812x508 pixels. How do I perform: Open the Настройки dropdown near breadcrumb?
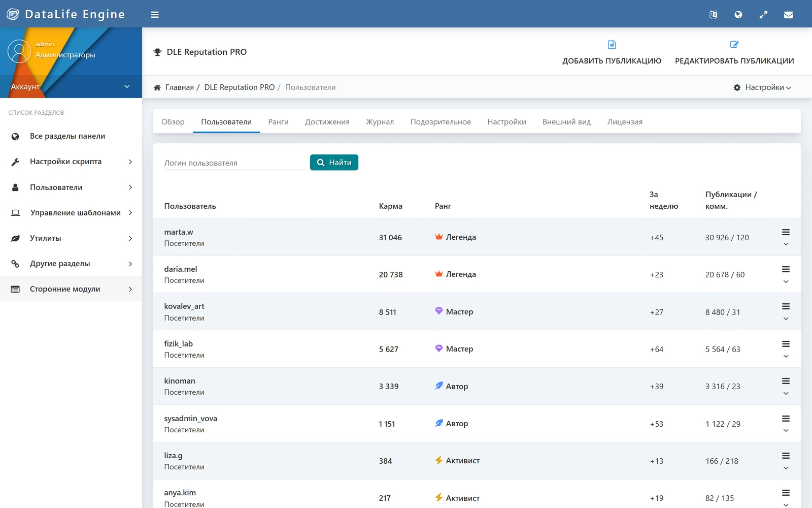click(762, 87)
